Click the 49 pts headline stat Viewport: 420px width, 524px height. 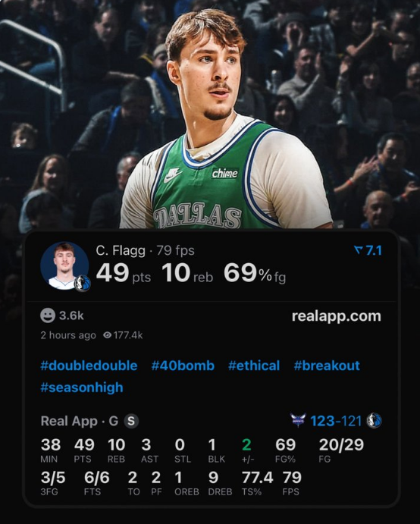124,273
